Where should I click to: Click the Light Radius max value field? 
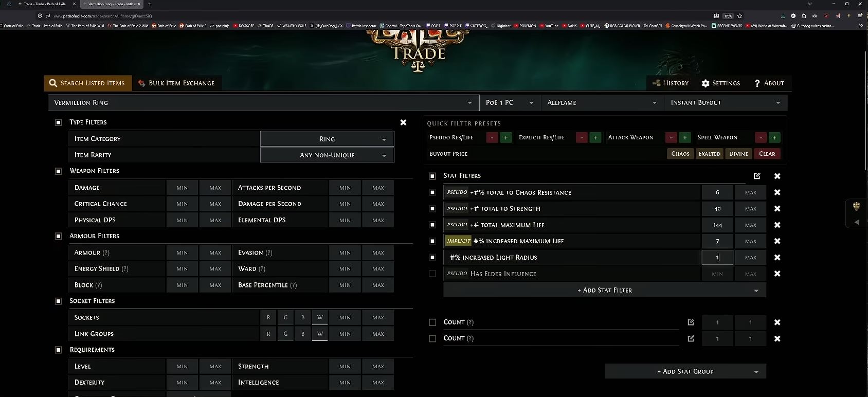click(x=751, y=258)
